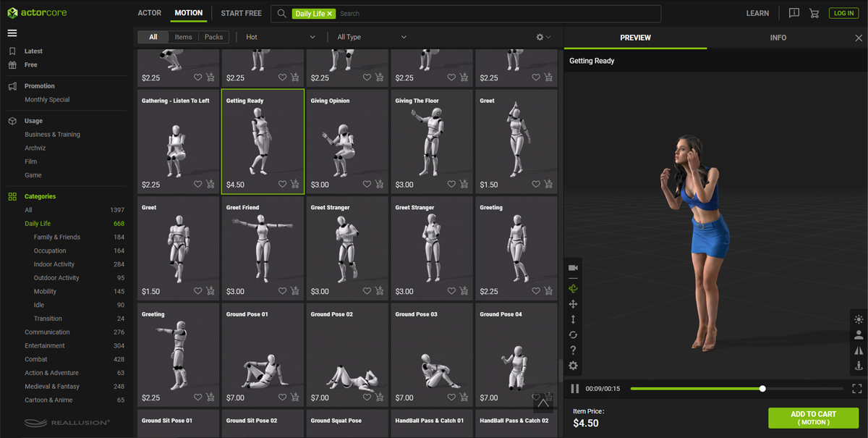Favorite the Giving The Floor motion

coord(452,185)
